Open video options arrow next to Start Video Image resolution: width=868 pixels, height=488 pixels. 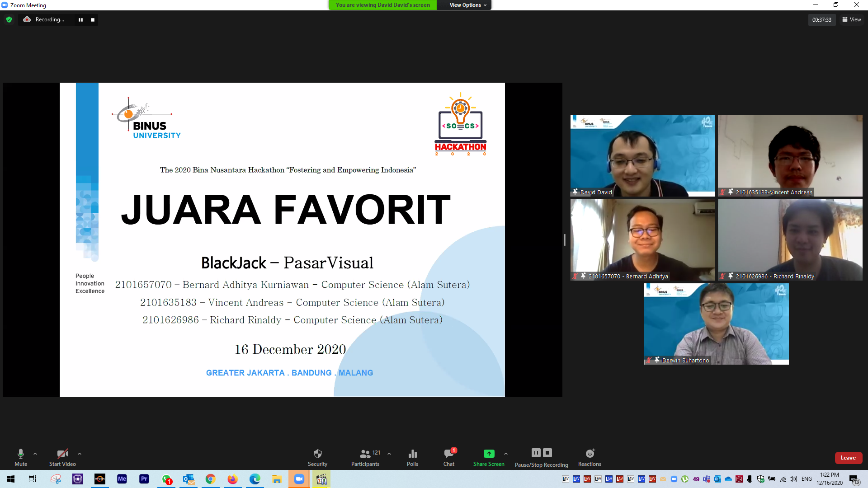80,454
